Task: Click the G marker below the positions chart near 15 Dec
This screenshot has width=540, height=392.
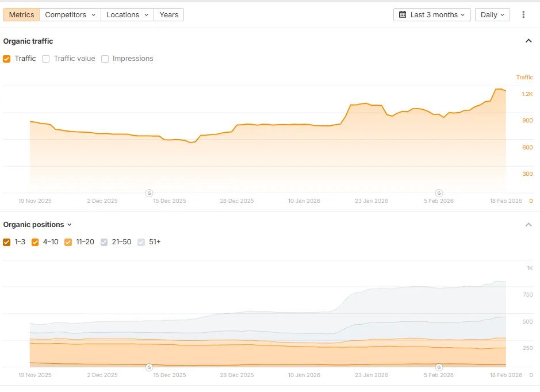Action: coord(150,368)
